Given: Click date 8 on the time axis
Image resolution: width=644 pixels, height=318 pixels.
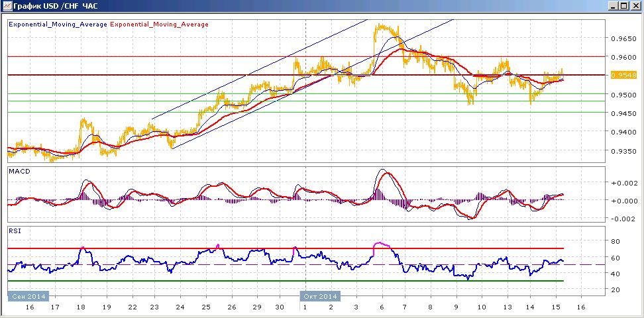Looking at the screenshot, I should coord(430,307).
